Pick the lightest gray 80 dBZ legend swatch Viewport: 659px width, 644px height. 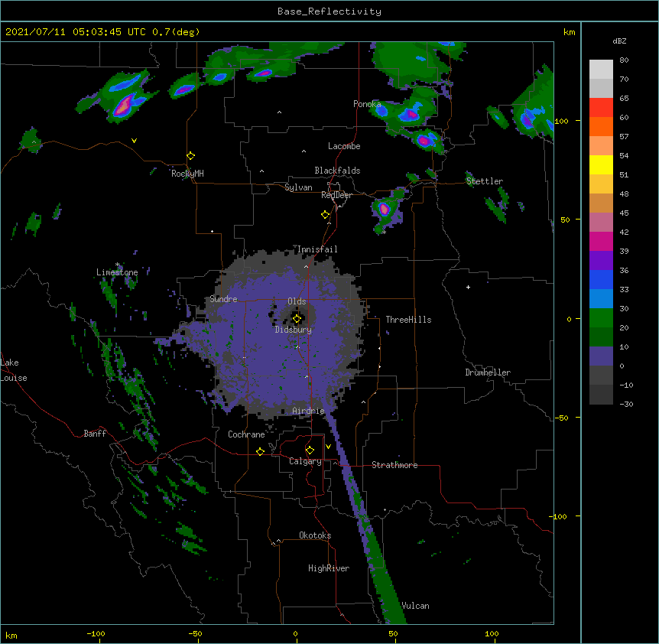[x=601, y=69]
